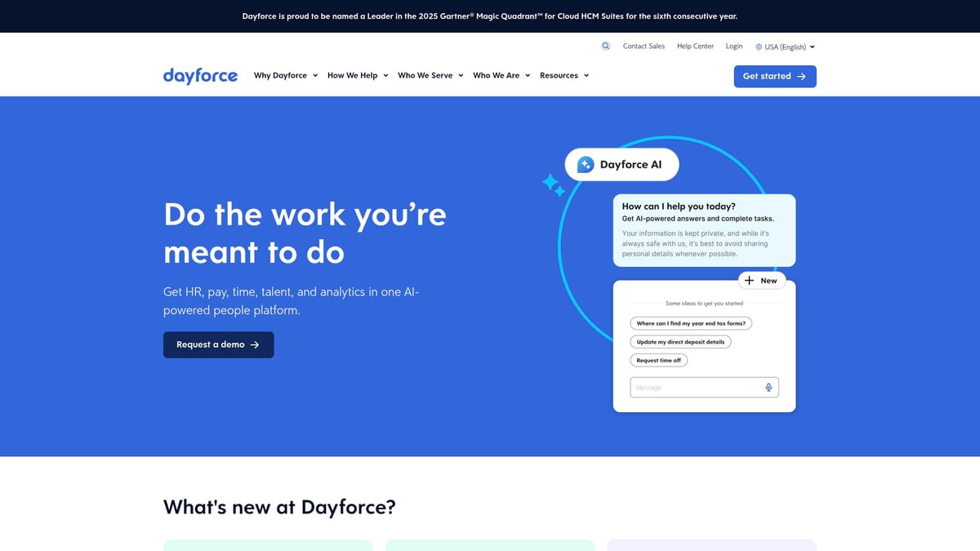
Task: Click the Login link
Action: pyautogui.click(x=734, y=47)
